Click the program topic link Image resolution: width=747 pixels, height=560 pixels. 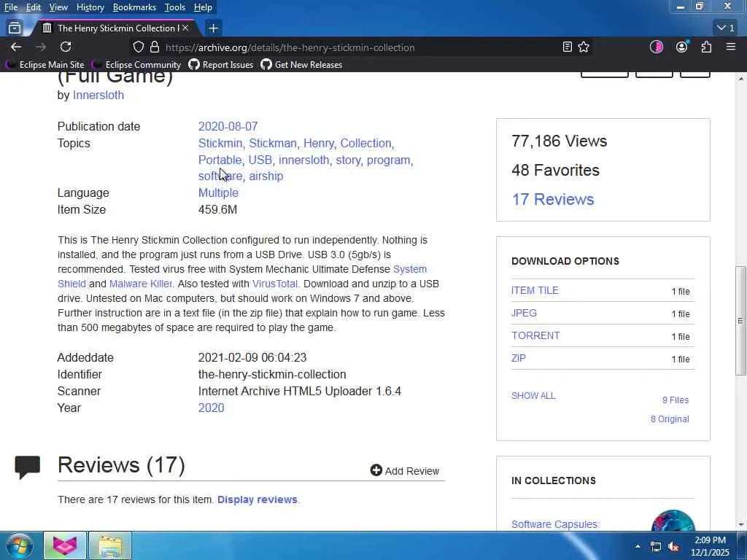coord(388,160)
